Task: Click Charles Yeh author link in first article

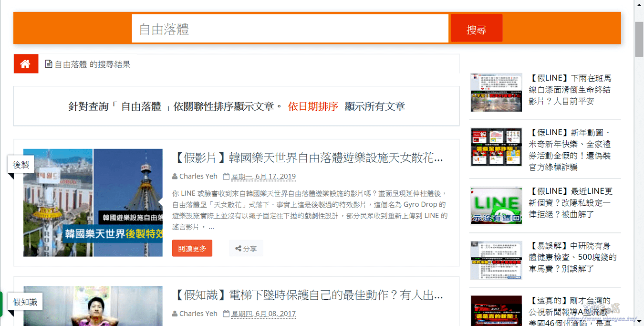Action: pyautogui.click(x=198, y=177)
